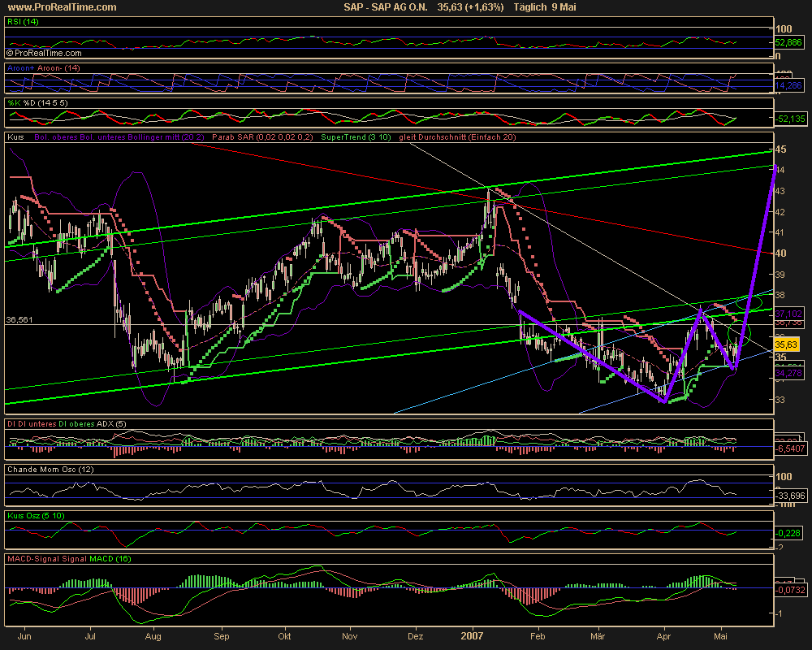The image size is (812, 650).
Task: Open the www.ProRealTime.com link
Action: coord(62,7)
